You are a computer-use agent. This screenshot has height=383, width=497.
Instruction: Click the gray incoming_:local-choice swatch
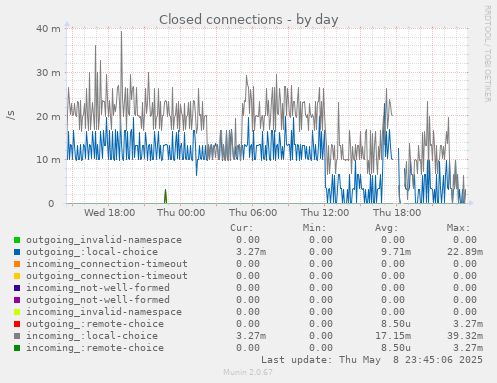point(17,336)
